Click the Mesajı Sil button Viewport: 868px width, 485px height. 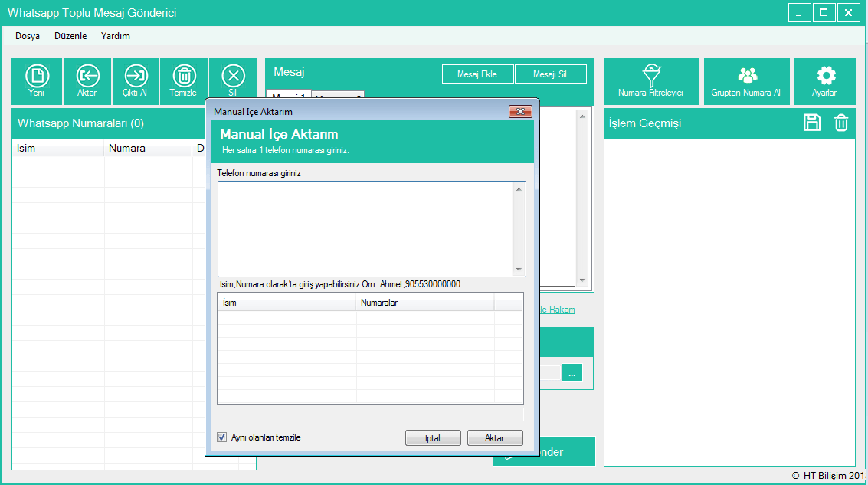point(550,74)
